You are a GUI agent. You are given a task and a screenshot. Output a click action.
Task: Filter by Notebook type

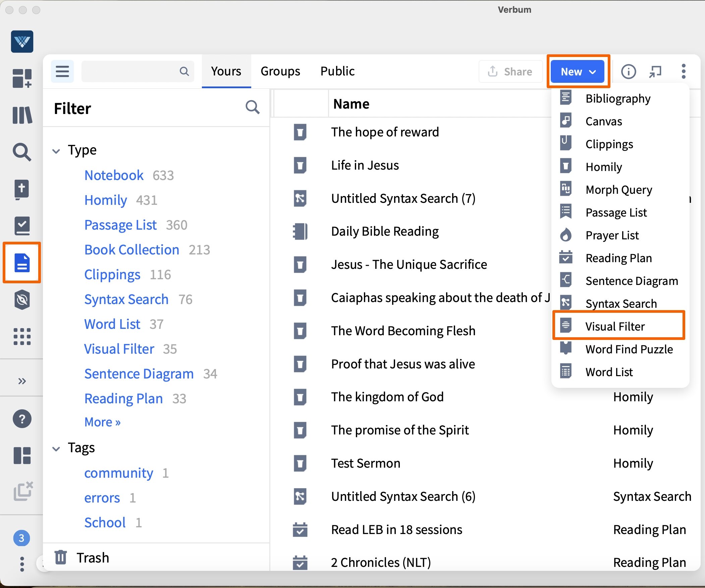(114, 175)
